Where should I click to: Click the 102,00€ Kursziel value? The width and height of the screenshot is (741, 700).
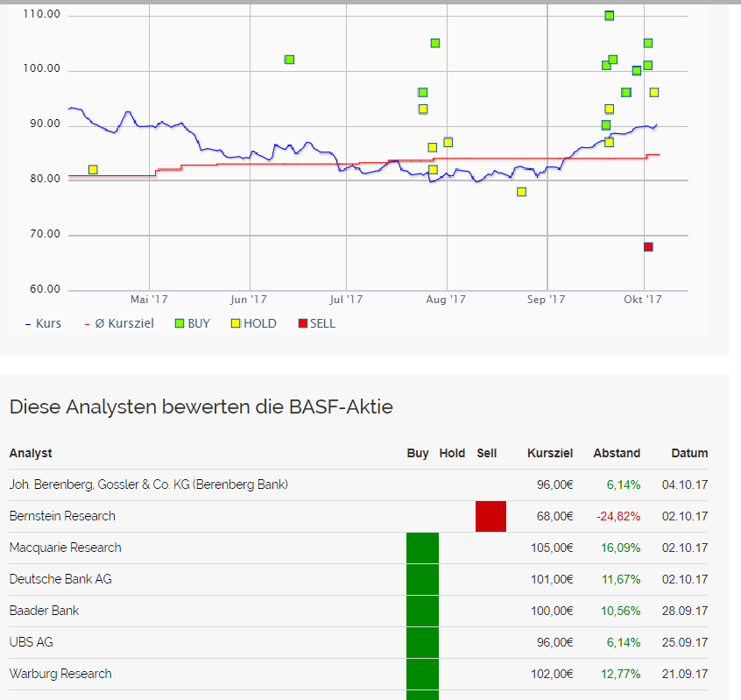552,674
